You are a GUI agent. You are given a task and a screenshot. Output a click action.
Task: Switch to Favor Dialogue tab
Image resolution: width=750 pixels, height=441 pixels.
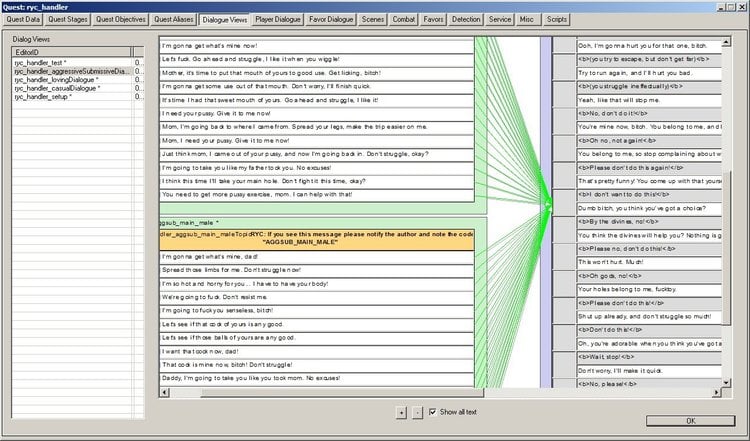point(331,20)
